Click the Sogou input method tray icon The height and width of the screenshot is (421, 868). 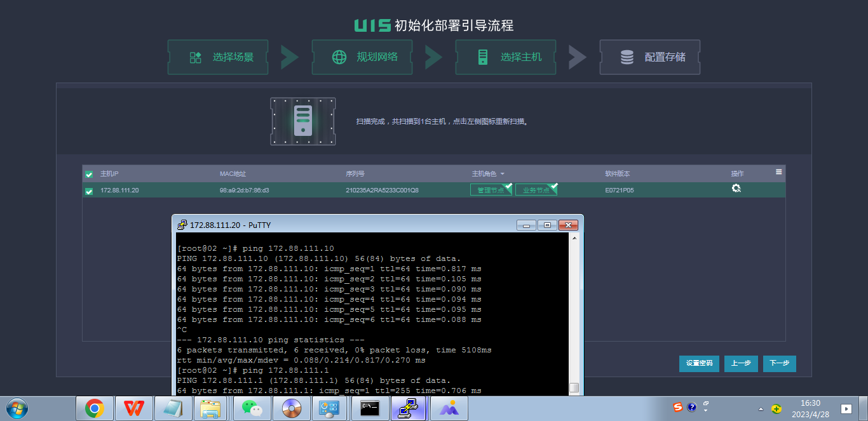click(x=678, y=407)
